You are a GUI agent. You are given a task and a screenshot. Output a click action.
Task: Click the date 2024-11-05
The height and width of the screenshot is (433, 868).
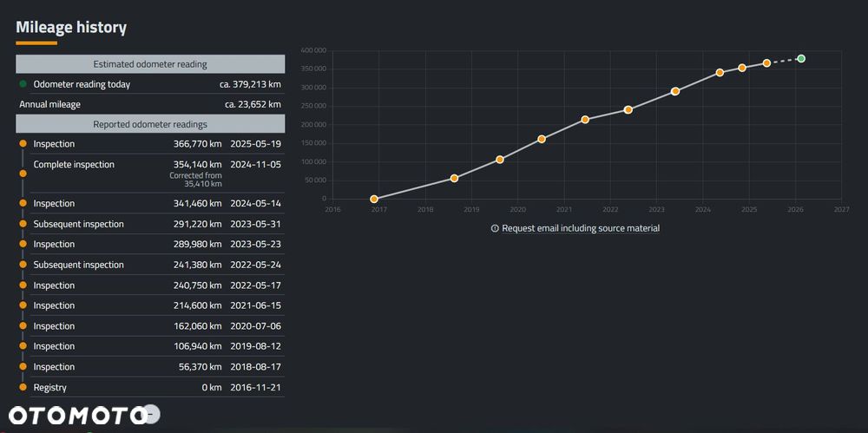point(256,165)
